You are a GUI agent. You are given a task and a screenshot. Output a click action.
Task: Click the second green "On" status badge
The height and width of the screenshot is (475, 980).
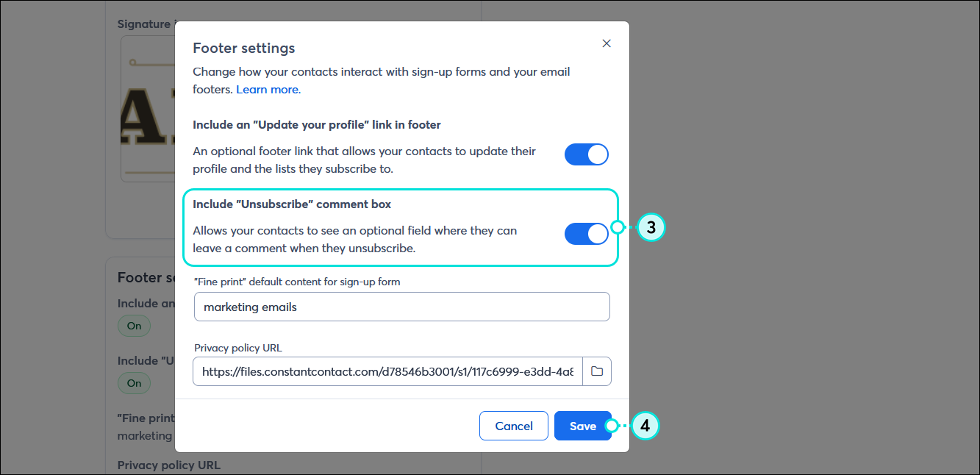pos(134,383)
